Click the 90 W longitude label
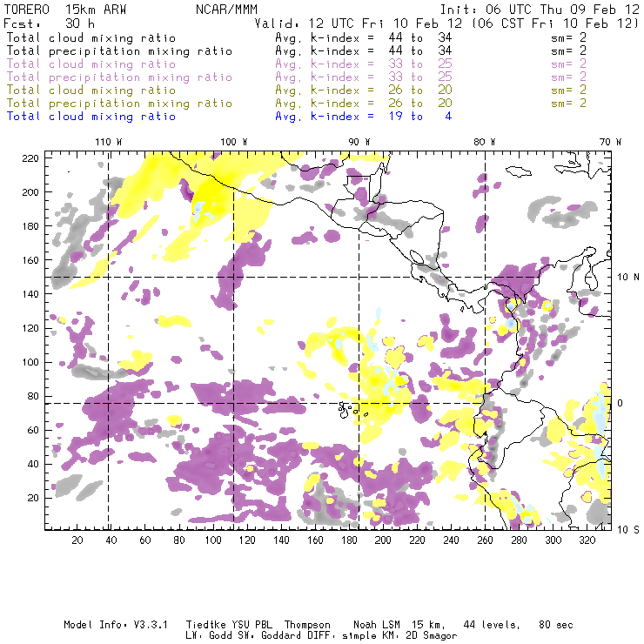The height and width of the screenshot is (644, 644). coord(359,142)
